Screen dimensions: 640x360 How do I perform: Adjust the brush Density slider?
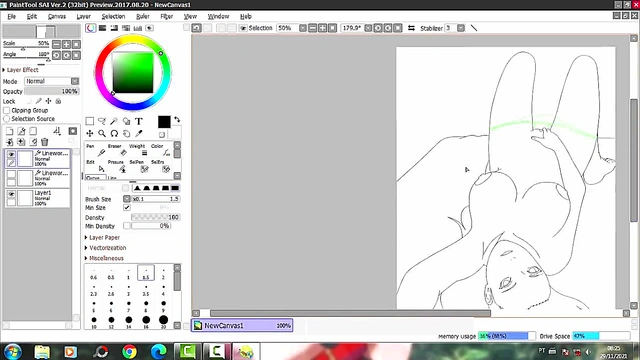pyautogui.click(x=155, y=217)
